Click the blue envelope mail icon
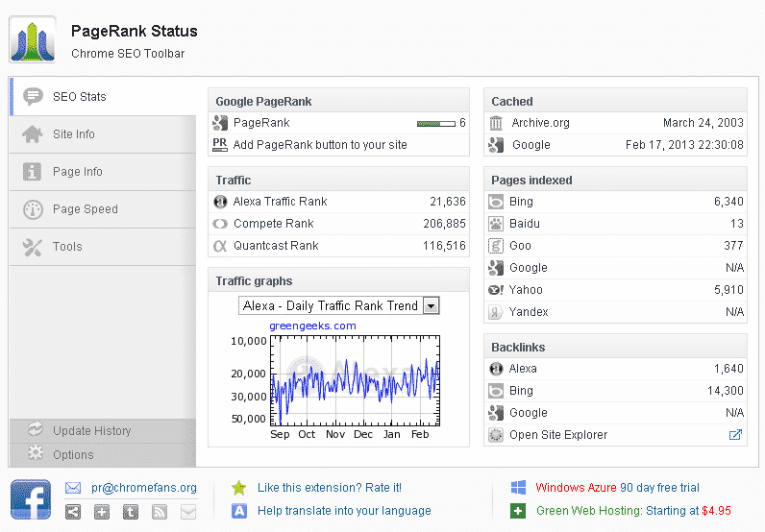Viewport: 765px width, 532px height. [73, 488]
